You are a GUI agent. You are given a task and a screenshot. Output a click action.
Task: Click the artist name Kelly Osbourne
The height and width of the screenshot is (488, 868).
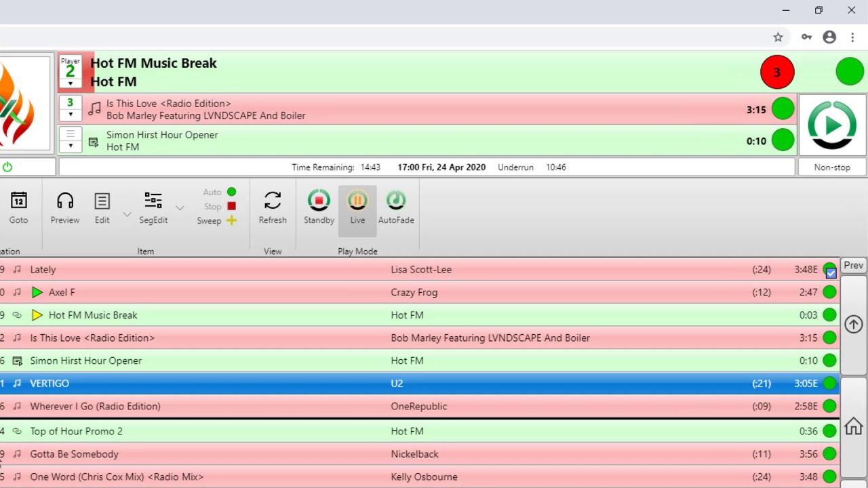click(x=424, y=476)
